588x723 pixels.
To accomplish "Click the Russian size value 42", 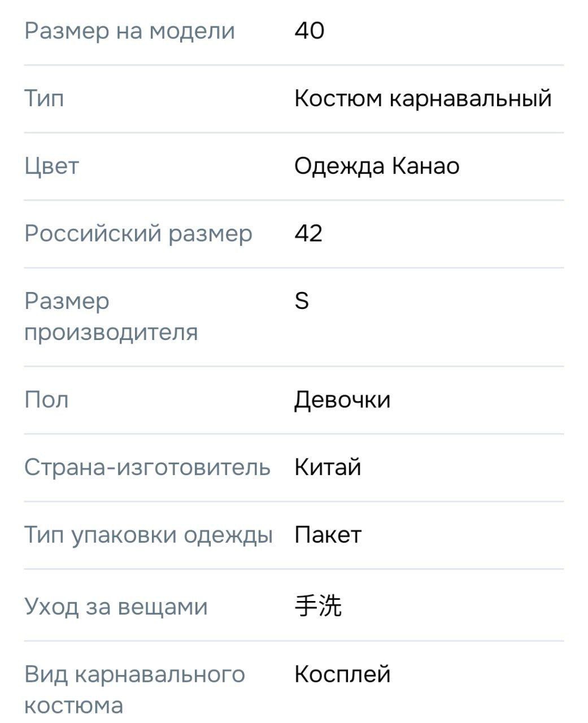I will tap(308, 233).
